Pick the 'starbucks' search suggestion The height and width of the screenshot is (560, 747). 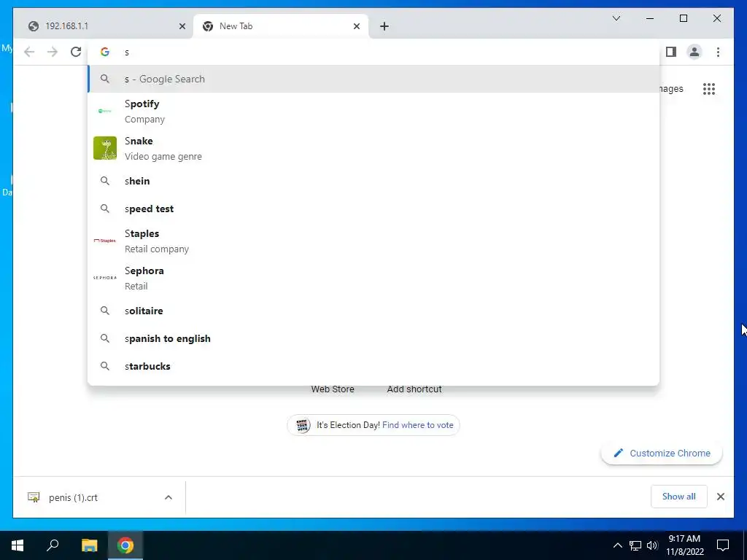(373, 366)
